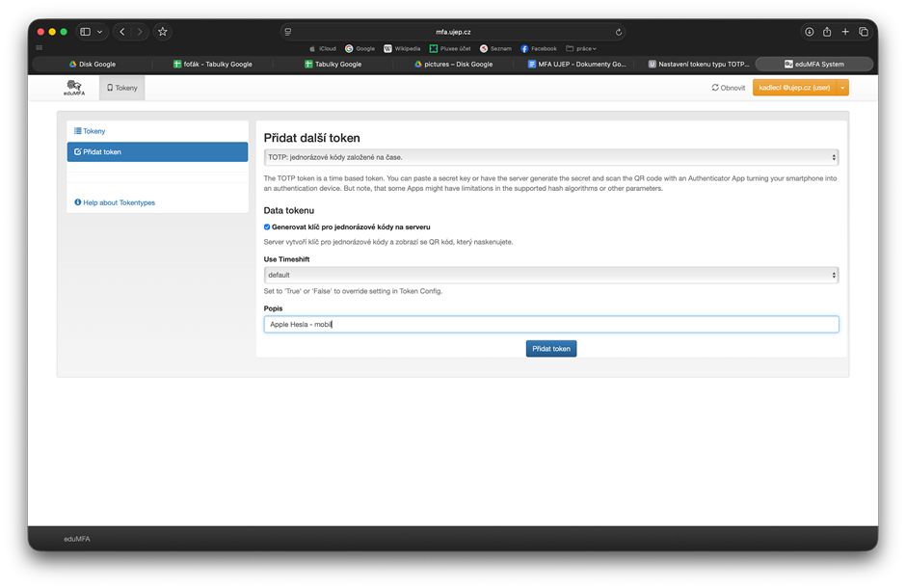This screenshot has height=588, width=906.
Task: Open the práce bookmarks folder
Action: click(581, 48)
